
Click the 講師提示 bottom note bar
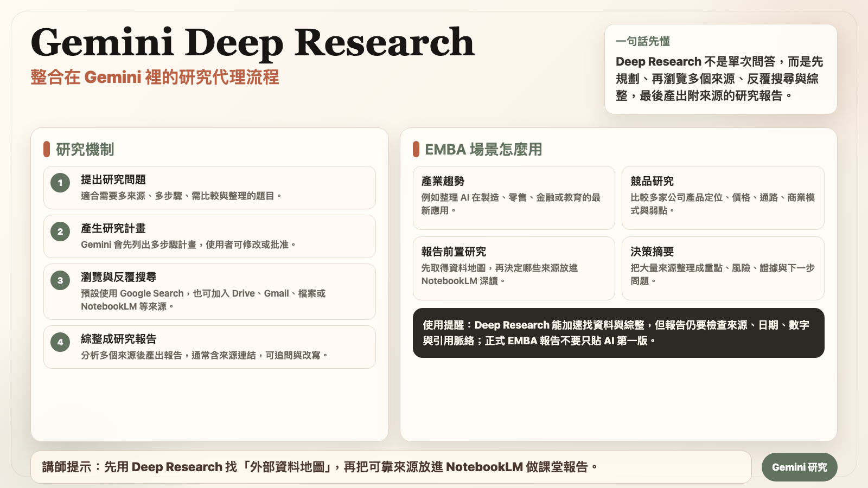pos(391,467)
